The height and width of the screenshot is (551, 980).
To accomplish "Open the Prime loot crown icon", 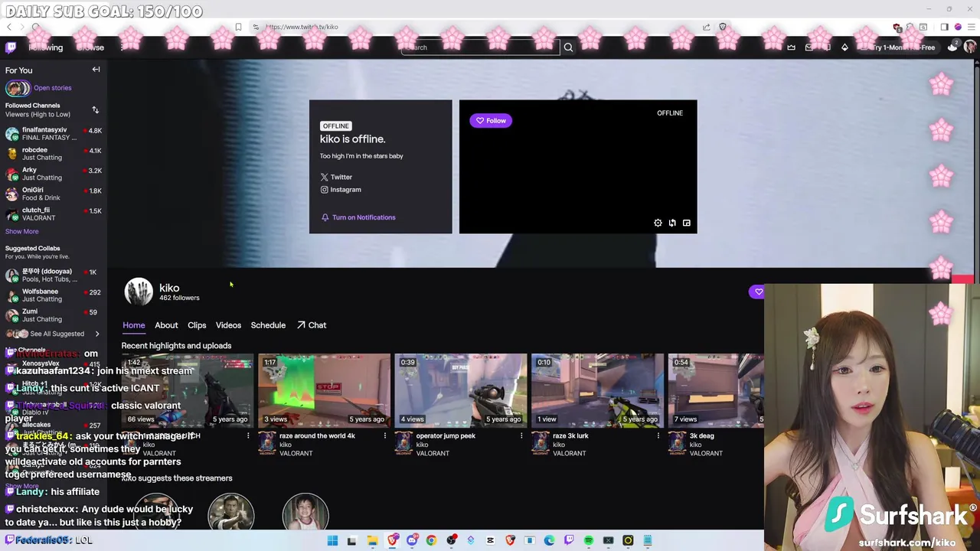I will click(x=792, y=47).
